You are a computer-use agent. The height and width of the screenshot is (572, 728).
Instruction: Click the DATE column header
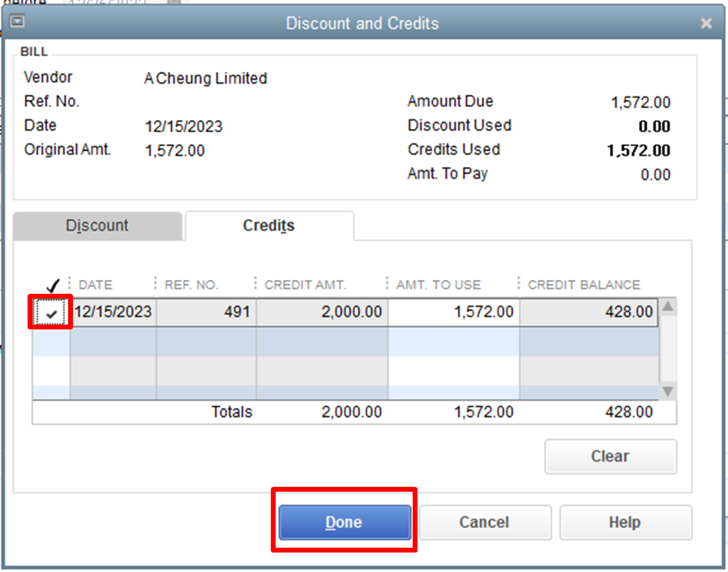click(96, 285)
